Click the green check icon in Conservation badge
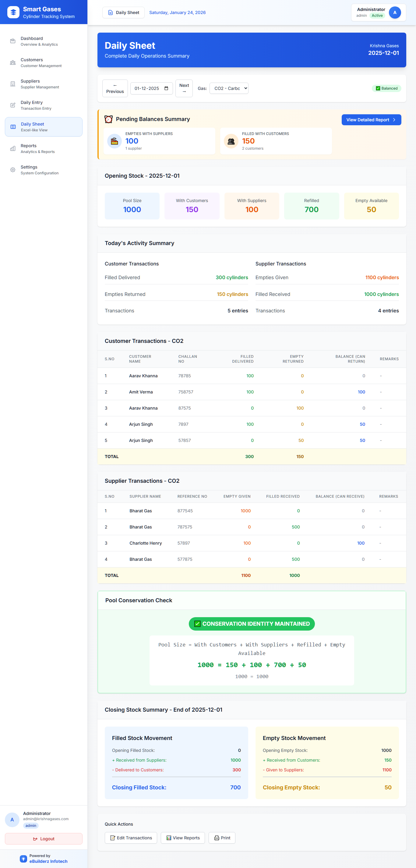416x868 pixels. [x=198, y=624]
